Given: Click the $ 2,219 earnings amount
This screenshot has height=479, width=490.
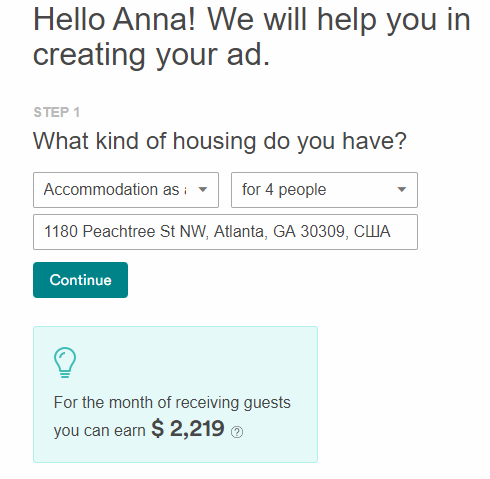Looking at the screenshot, I should point(188,429).
